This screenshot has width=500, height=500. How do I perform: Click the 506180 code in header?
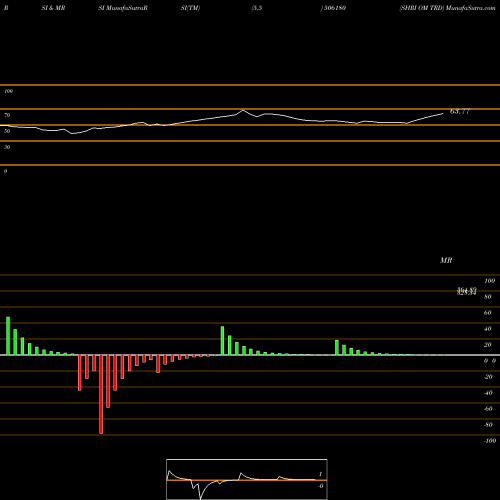pos(335,8)
